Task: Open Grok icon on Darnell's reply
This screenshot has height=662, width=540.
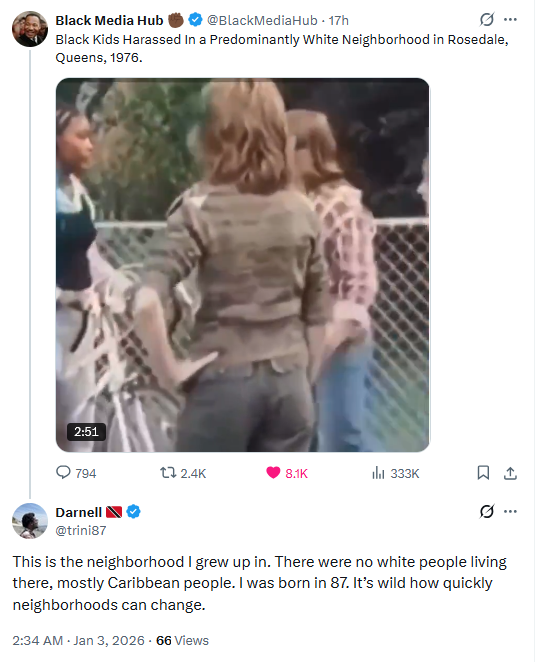Action: 486,511
